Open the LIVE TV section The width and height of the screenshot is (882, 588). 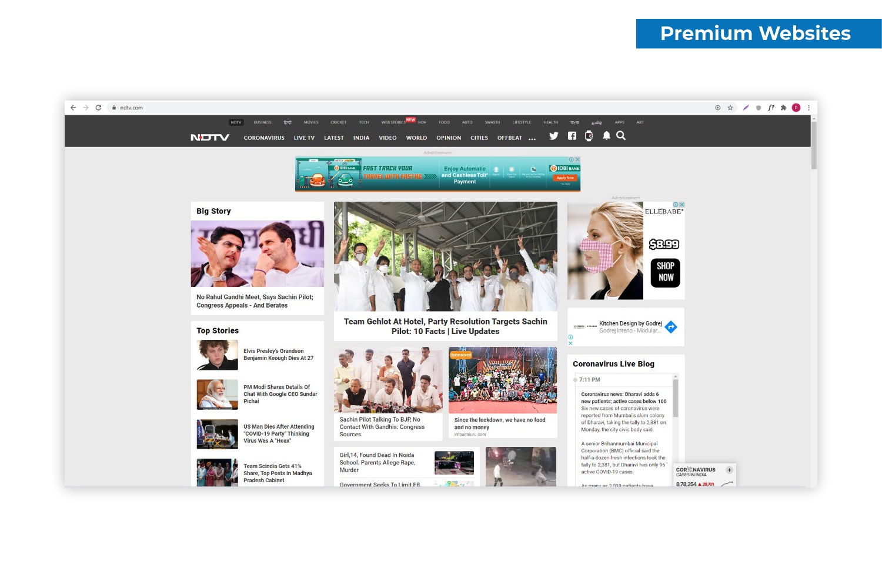click(304, 138)
